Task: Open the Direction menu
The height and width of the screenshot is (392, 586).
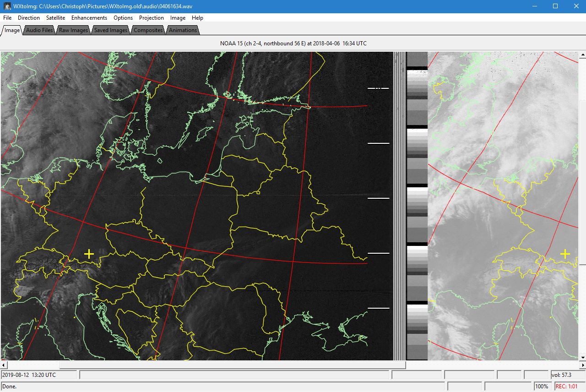Action: [29, 18]
